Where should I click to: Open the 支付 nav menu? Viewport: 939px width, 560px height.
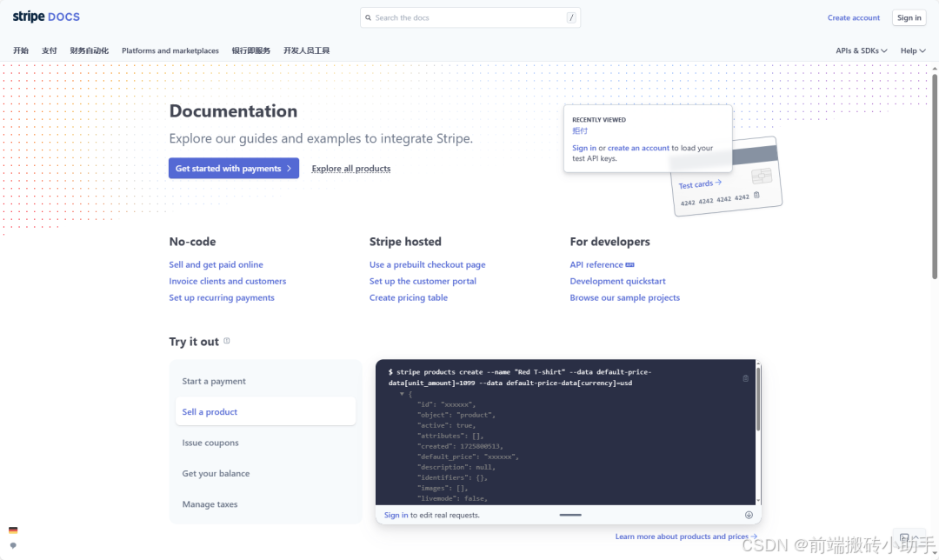(x=49, y=51)
